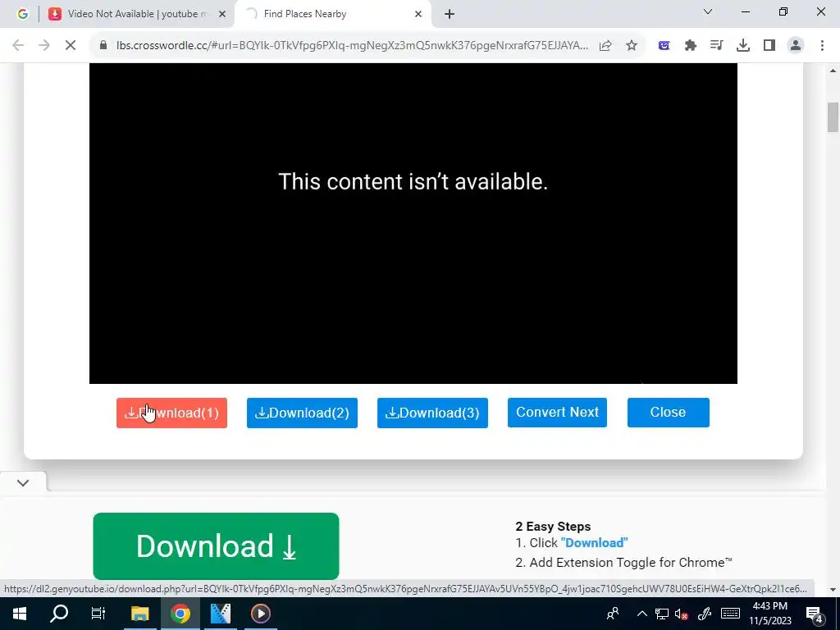
Task: Close the Find Places Nearby tab
Action: [418, 15]
